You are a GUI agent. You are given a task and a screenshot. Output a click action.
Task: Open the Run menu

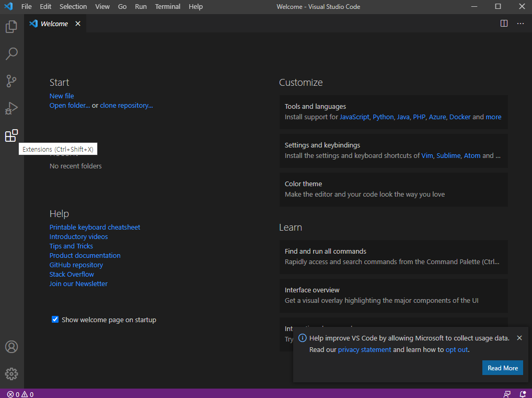coord(141,6)
